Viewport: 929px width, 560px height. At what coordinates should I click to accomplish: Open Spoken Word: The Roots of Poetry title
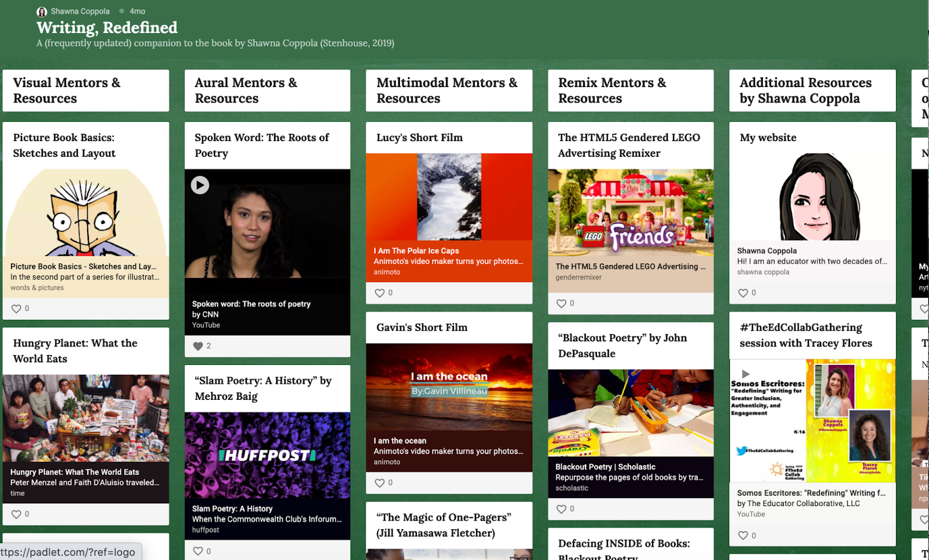click(262, 146)
